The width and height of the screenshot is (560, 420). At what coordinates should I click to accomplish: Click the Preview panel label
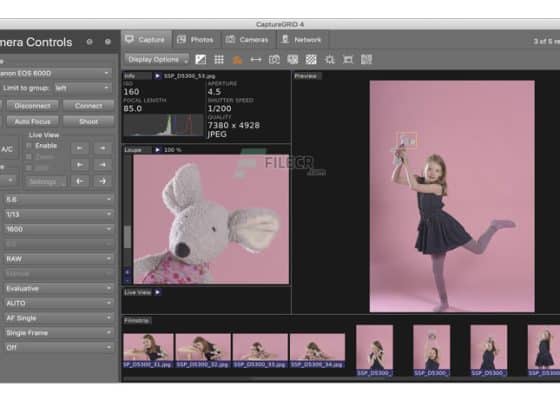click(x=306, y=76)
